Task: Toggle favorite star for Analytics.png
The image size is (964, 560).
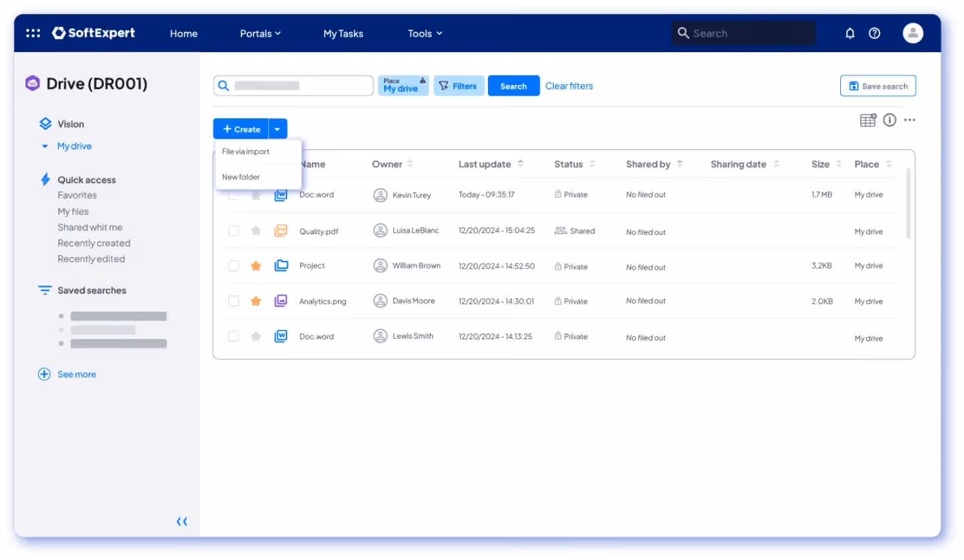Action: pyautogui.click(x=256, y=301)
